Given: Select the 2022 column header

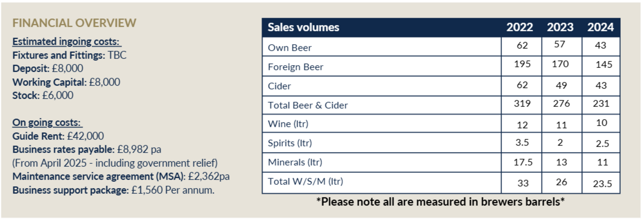Looking at the screenshot, I should tap(520, 27).
